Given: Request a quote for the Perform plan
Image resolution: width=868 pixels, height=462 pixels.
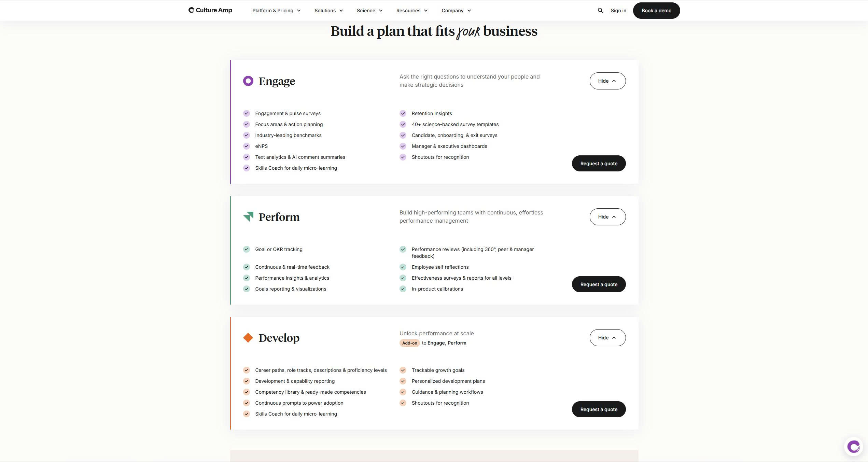Looking at the screenshot, I should tap(598, 284).
